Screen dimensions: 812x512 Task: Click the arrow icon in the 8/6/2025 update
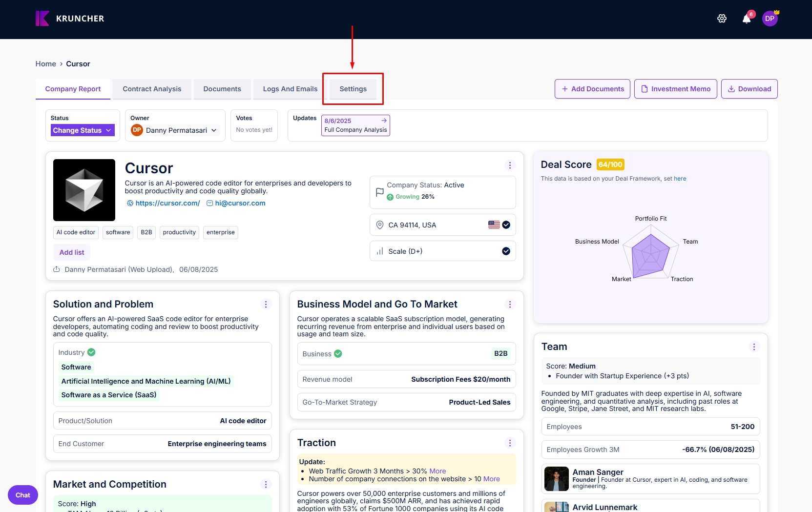[384, 121]
